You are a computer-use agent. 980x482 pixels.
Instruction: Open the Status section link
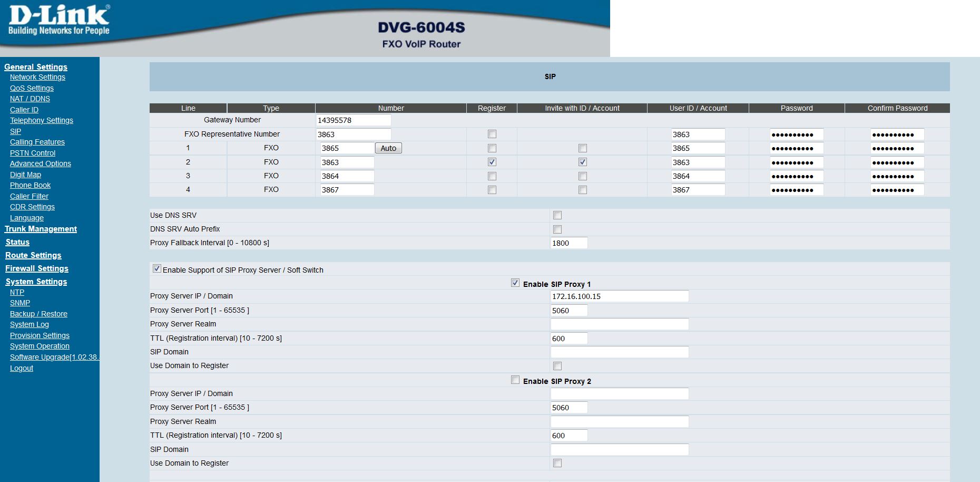[17, 242]
